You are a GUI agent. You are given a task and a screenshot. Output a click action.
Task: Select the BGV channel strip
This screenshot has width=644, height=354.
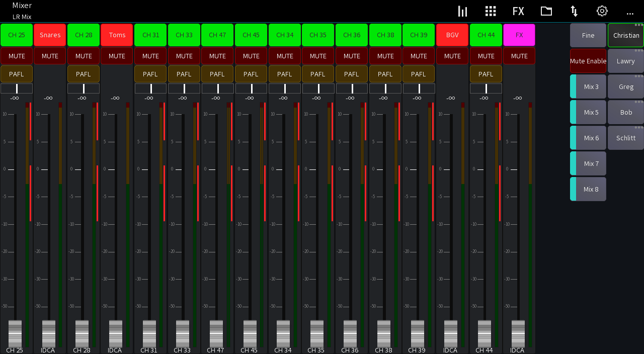(x=452, y=35)
